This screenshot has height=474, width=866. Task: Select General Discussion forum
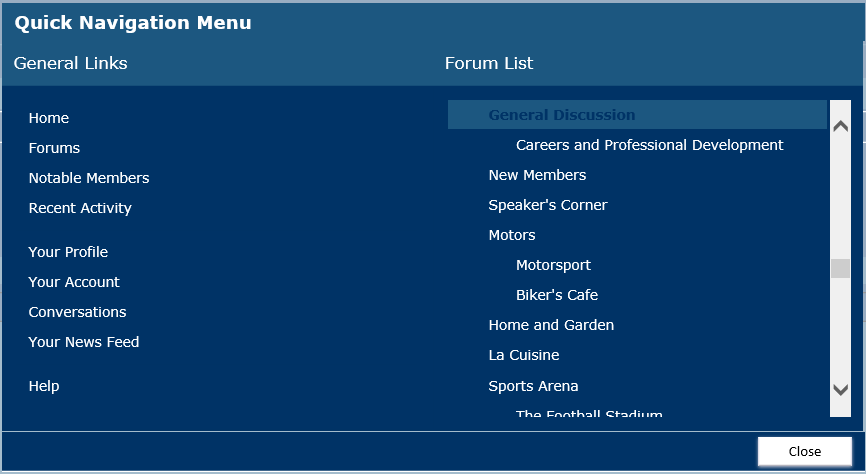[x=561, y=115]
